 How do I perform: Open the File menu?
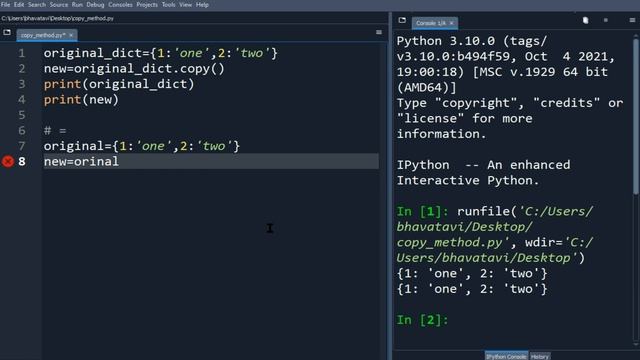coord(6,4)
